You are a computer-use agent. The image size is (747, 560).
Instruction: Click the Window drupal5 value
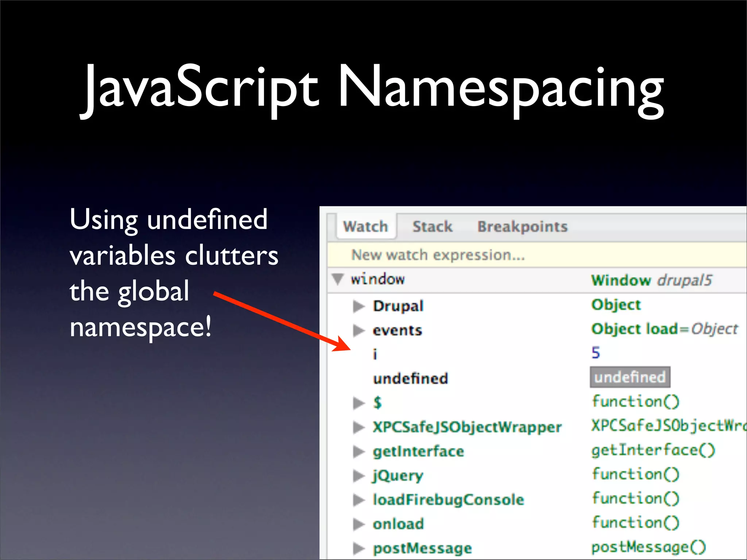(x=651, y=280)
